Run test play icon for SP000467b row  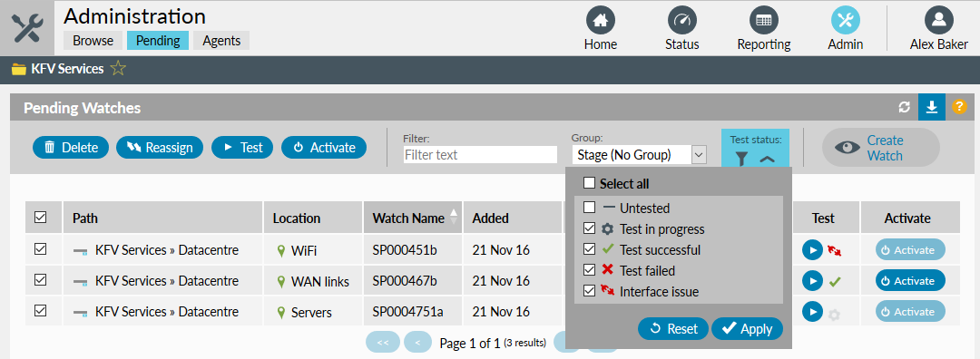[x=812, y=281]
